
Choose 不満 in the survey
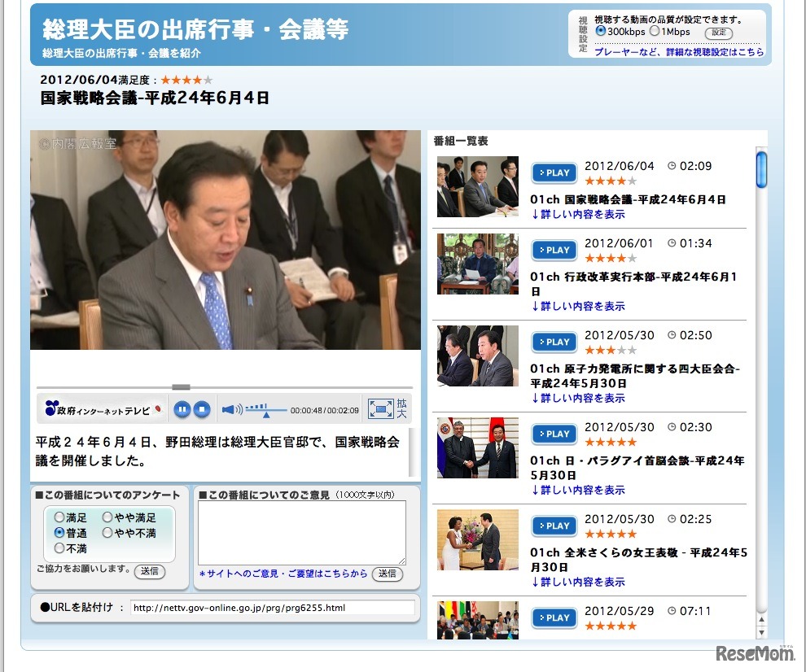[59, 547]
